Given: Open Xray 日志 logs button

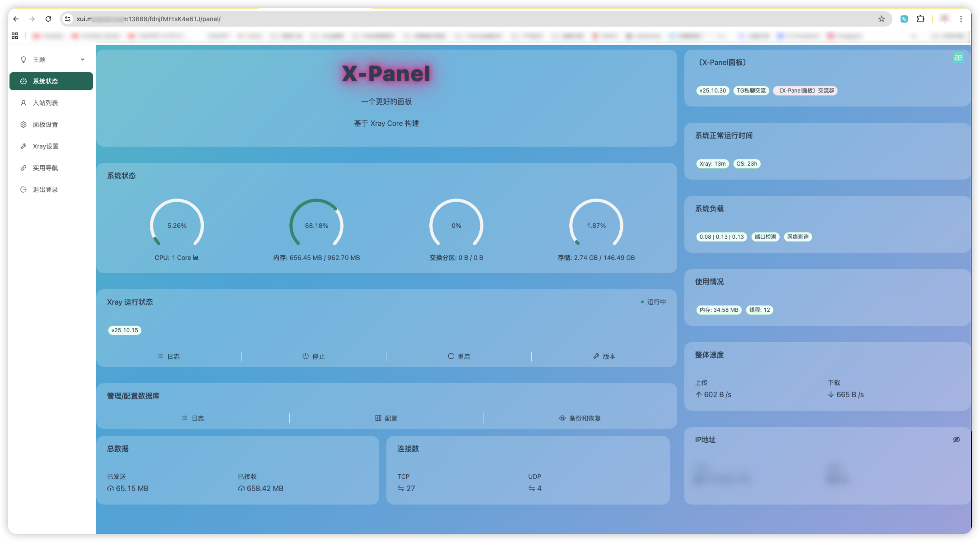Looking at the screenshot, I should pyautogui.click(x=168, y=357).
